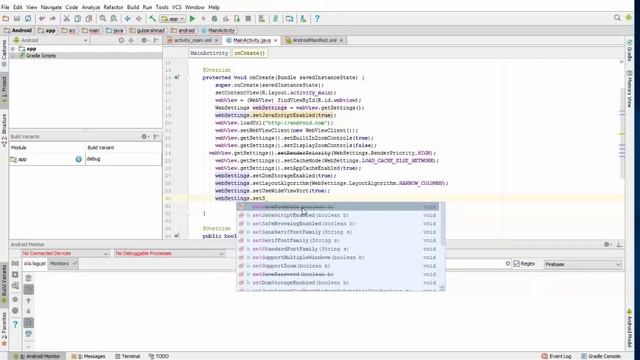The image size is (640, 360).
Task: Click the Android Monitor help question icon
Action: (15, 324)
